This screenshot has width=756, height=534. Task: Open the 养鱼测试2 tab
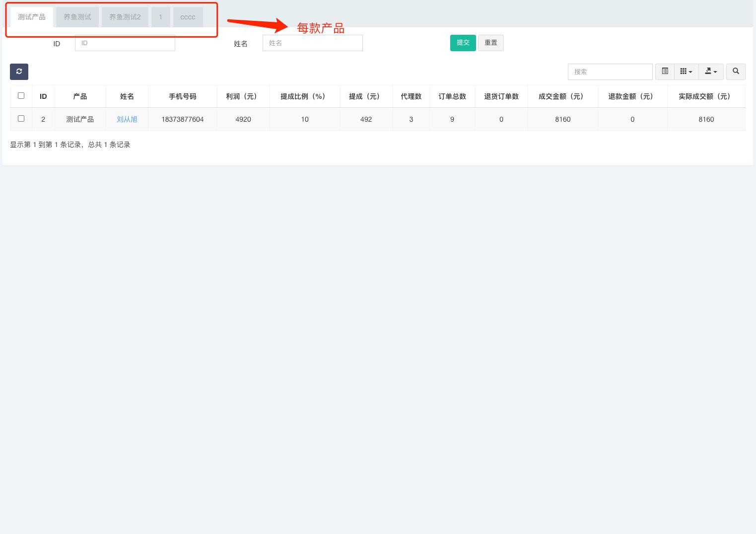click(125, 17)
